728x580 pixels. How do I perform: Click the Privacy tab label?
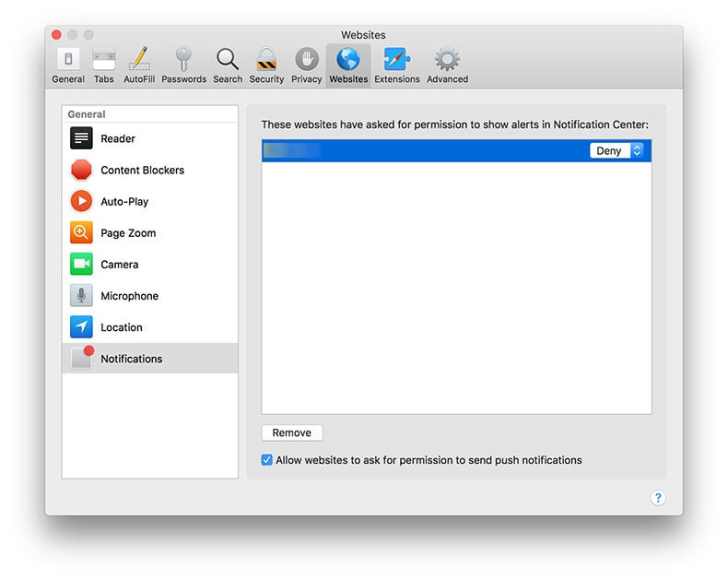307,79
